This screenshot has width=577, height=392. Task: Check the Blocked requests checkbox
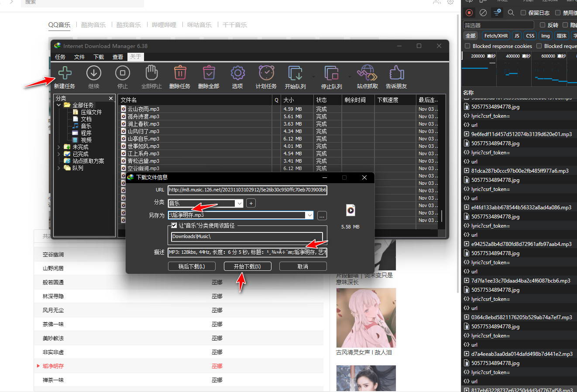click(539, 46)
